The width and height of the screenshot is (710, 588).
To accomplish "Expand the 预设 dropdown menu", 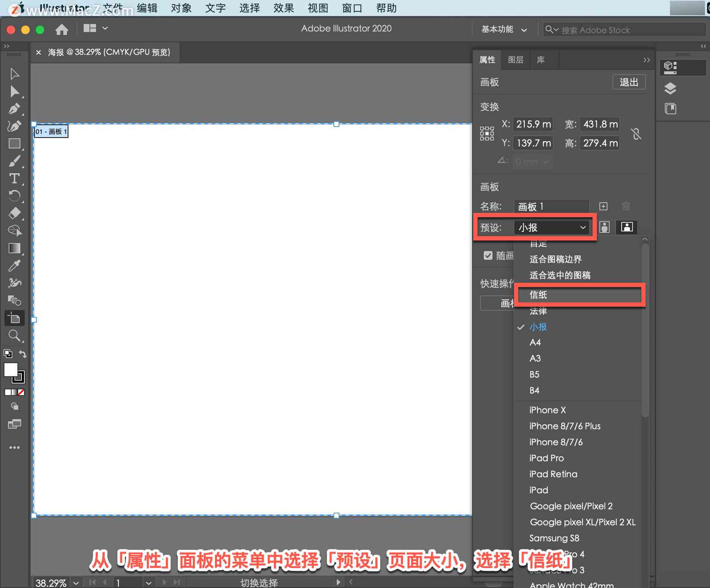I will 548,227.
